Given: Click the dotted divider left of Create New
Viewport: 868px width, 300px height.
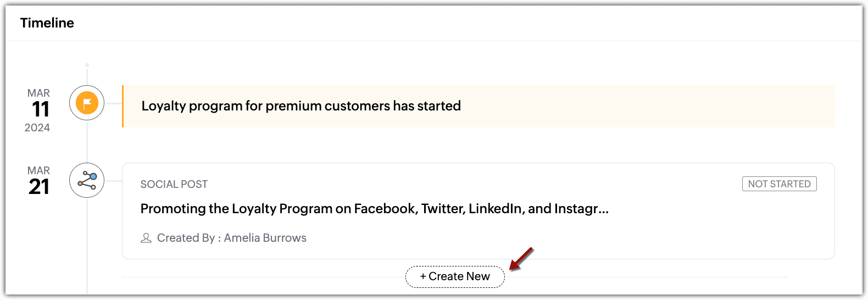Looking at the screenshot, I should [x=264, y=277].
